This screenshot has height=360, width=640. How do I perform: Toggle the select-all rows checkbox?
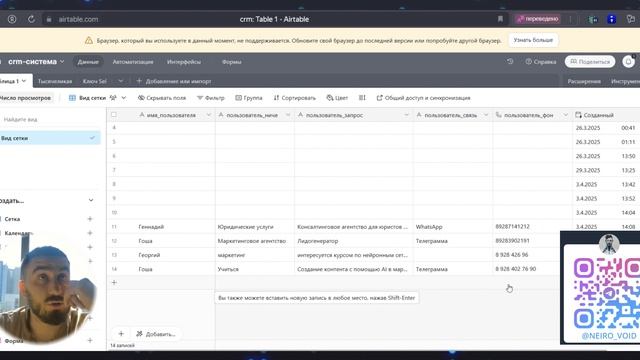[114, 115]
